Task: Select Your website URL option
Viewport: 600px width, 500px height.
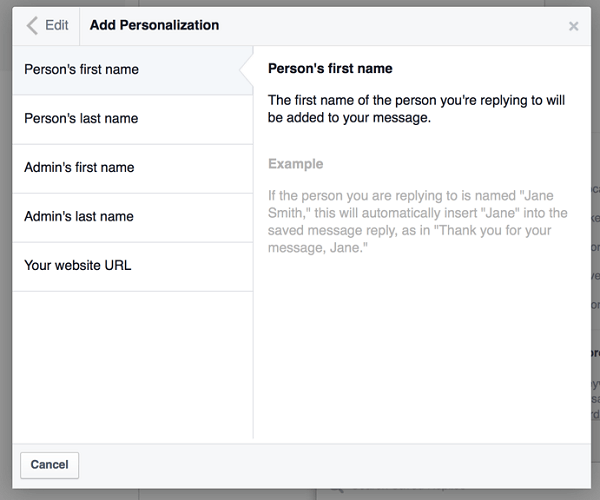Action: (133, 266)
